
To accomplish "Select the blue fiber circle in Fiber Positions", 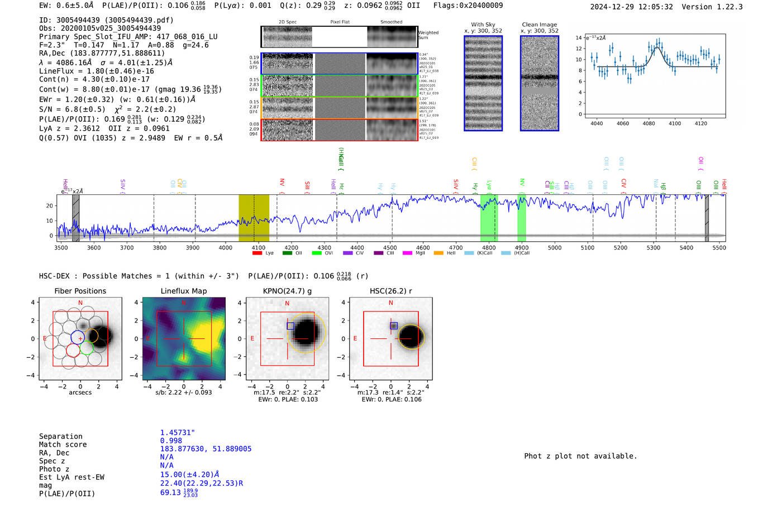I will [x=78, y=337].
